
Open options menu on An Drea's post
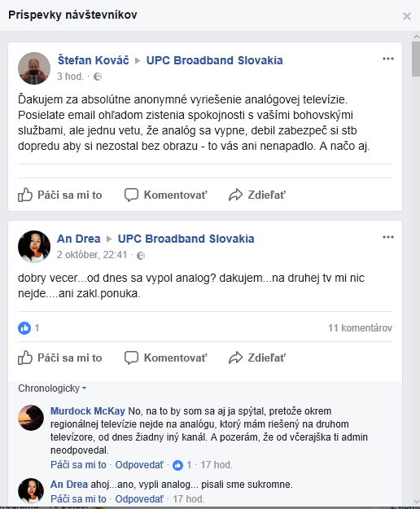pos(388,237)
